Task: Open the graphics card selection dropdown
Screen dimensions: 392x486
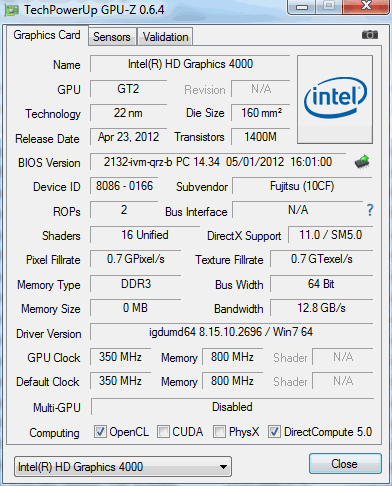Action: coord(123,466)
